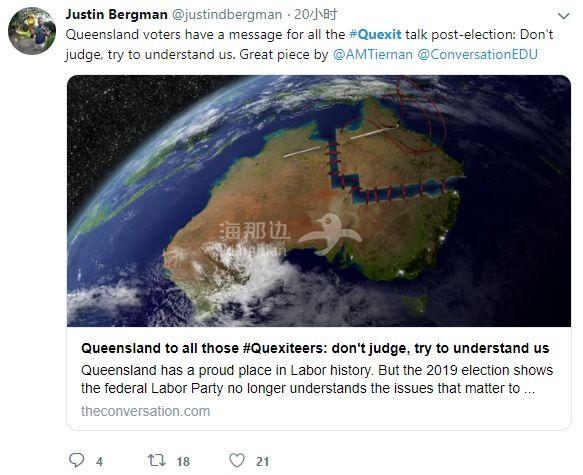Open the theconversation.com domain link
Image resolution: width=583 pixels, height=475 pixels.
point(145,411)
